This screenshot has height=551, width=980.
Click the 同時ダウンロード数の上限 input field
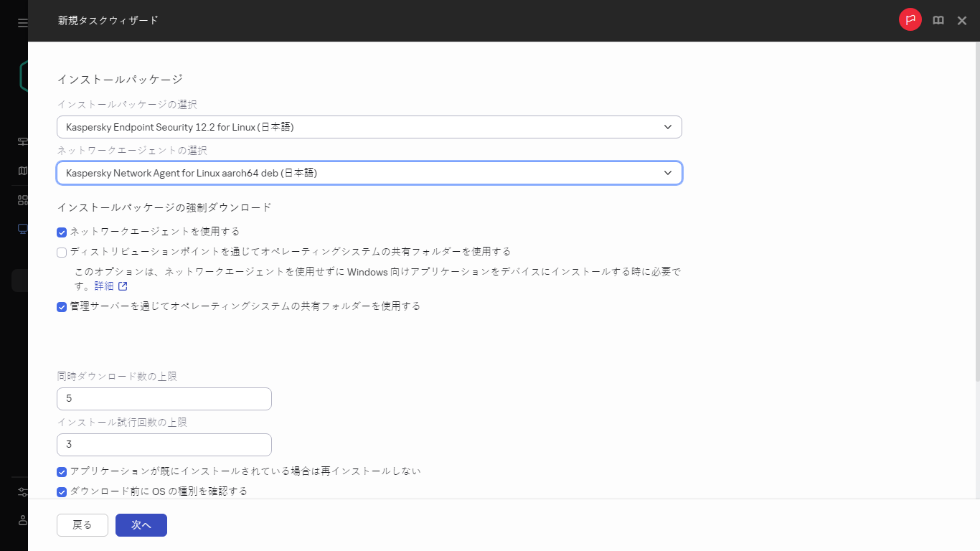click(x=164, y=398)
